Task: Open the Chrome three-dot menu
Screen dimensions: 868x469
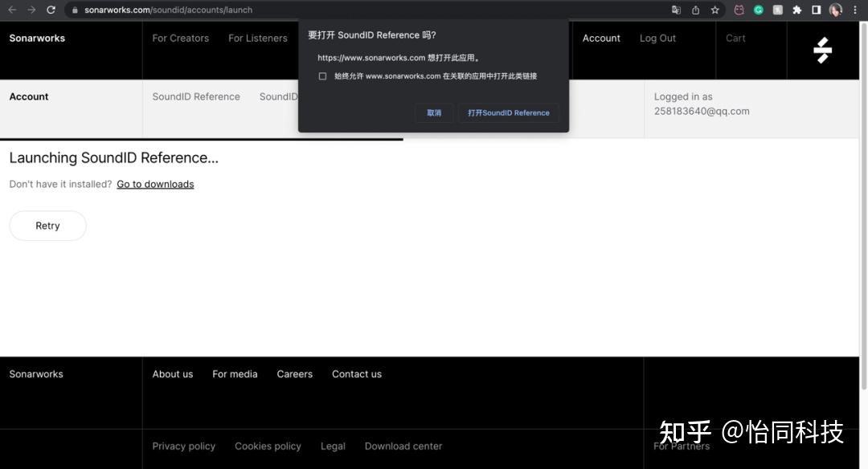Action: (x=857, y=10)
